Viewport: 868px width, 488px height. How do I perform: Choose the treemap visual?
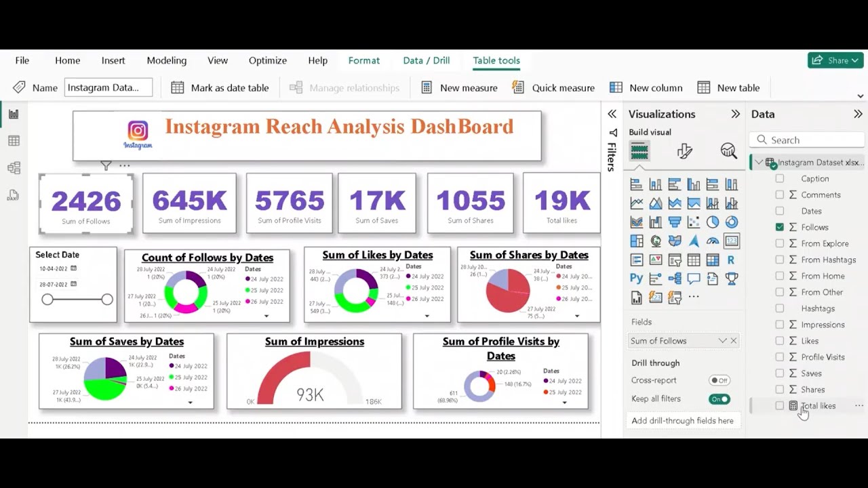tap(636, 241)
